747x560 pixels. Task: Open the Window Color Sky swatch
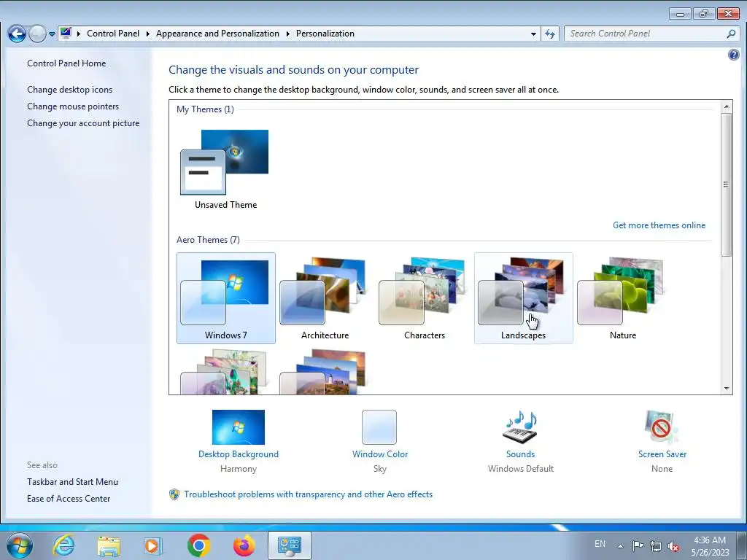point(379,427)
